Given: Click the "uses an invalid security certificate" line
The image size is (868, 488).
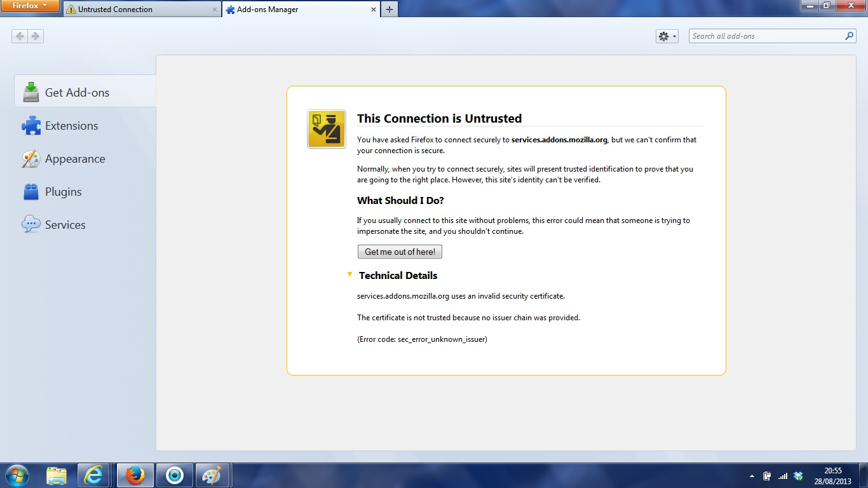Looking at the screenshot, I should pyautogui.click(x=461, y=296).
